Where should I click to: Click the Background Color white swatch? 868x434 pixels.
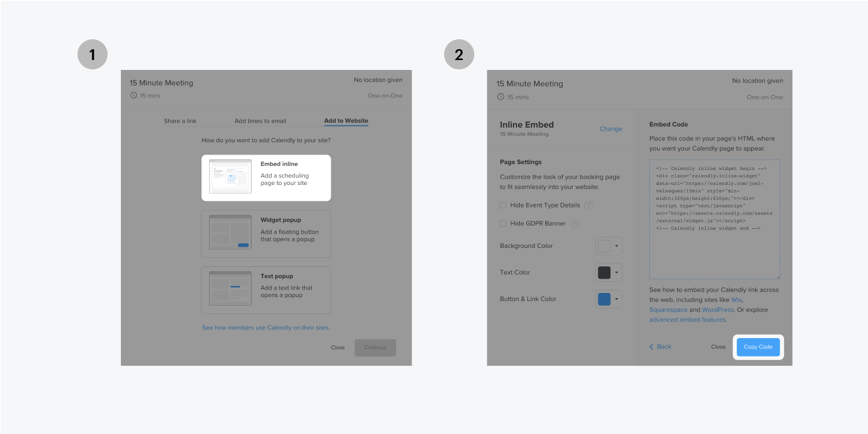coord(604,246)
